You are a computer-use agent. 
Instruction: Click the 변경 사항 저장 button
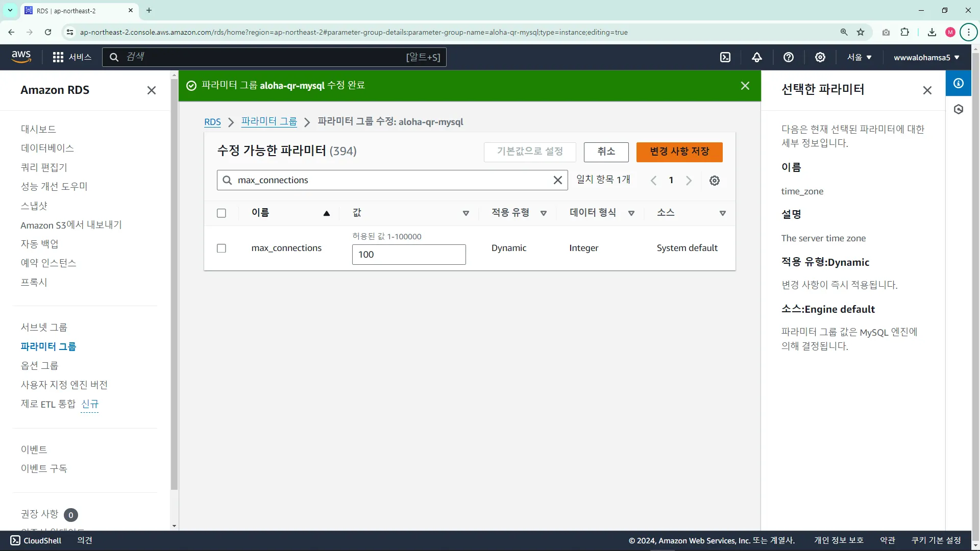click(679, 152)
